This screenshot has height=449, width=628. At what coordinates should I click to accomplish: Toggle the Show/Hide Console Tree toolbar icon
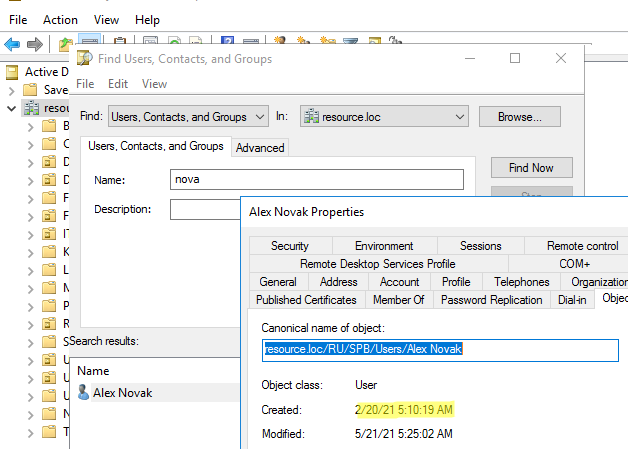[90, 40]
